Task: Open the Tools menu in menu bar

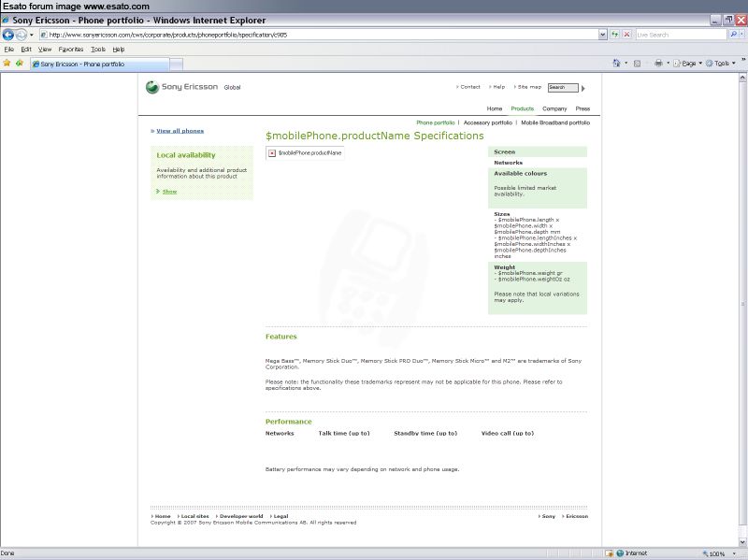Action: pyautogui.click(x=98, y=50)
